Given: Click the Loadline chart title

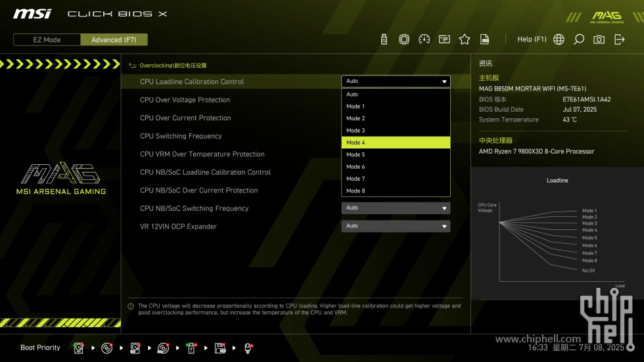Looking at the screenshot, I should click(x=557, y=181).
